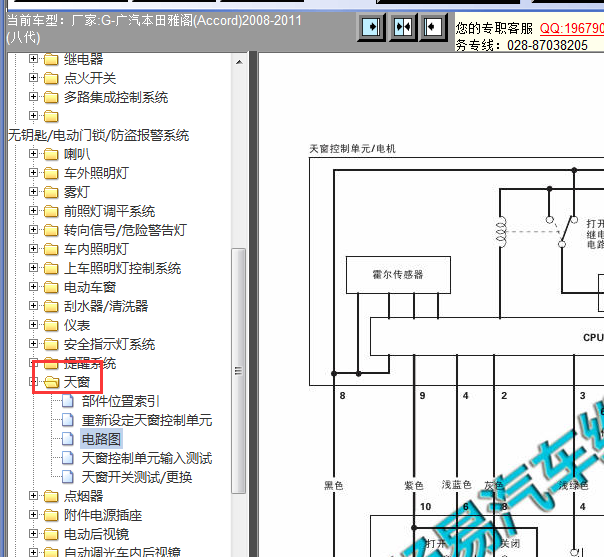Select the 继电器 folder icon
Viewport: 604px width, 557px height.
(51, 59)
